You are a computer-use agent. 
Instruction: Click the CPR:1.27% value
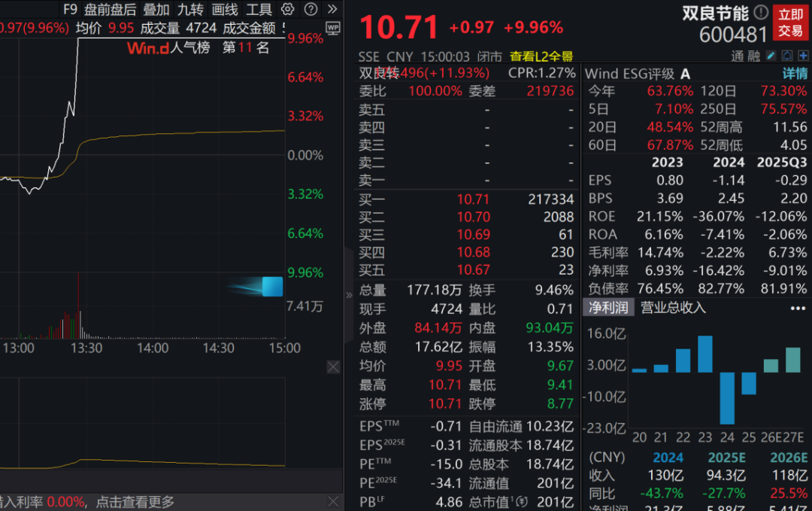pyautogui.click(x=541, y=73)
